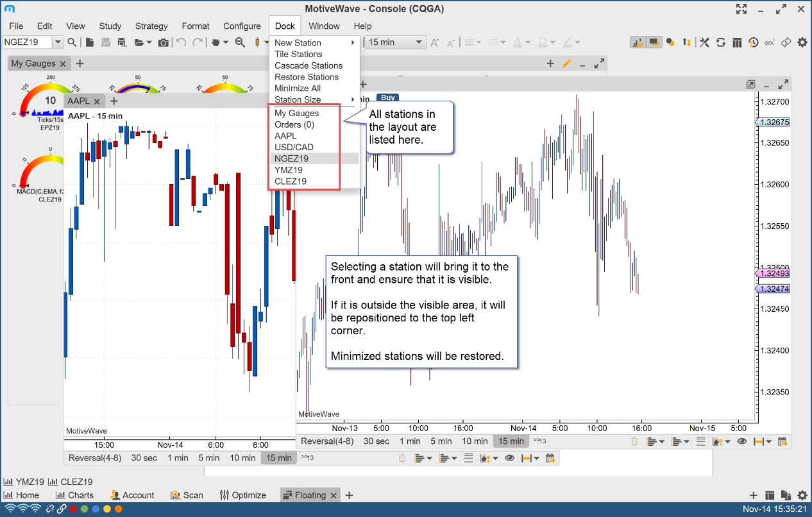Viewport: 812px width, 517px height.
Task: Expand more intervals on USD/CAD chart
Action: click(x=539, y=441)
